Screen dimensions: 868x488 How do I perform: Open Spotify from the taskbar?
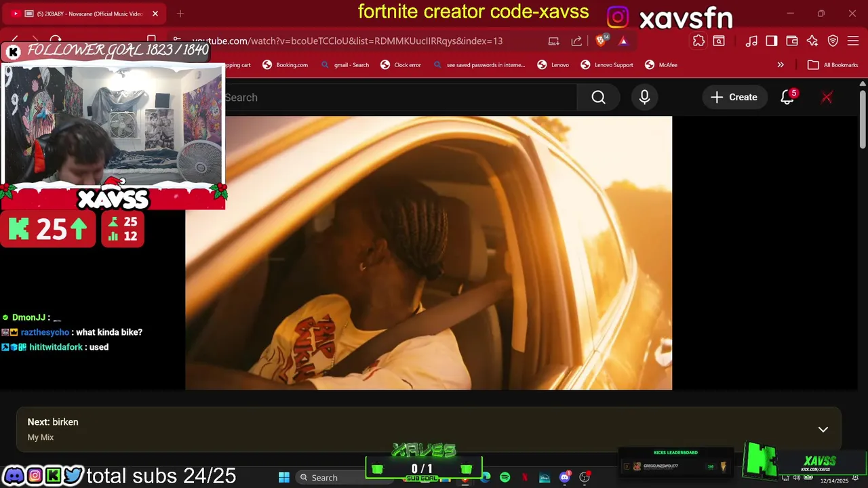(505, 477)
